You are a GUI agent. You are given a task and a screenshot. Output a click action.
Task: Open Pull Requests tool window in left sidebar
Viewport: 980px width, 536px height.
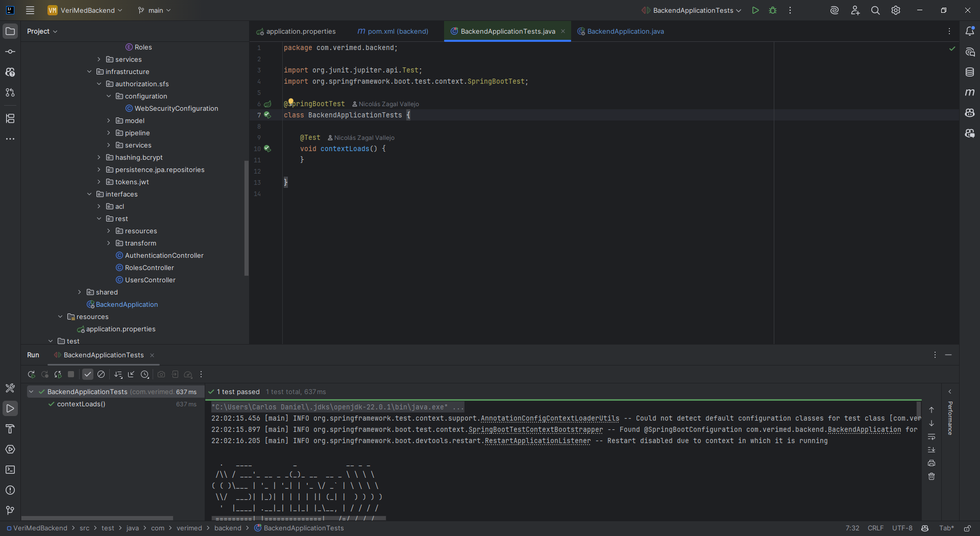pos(10,92)
